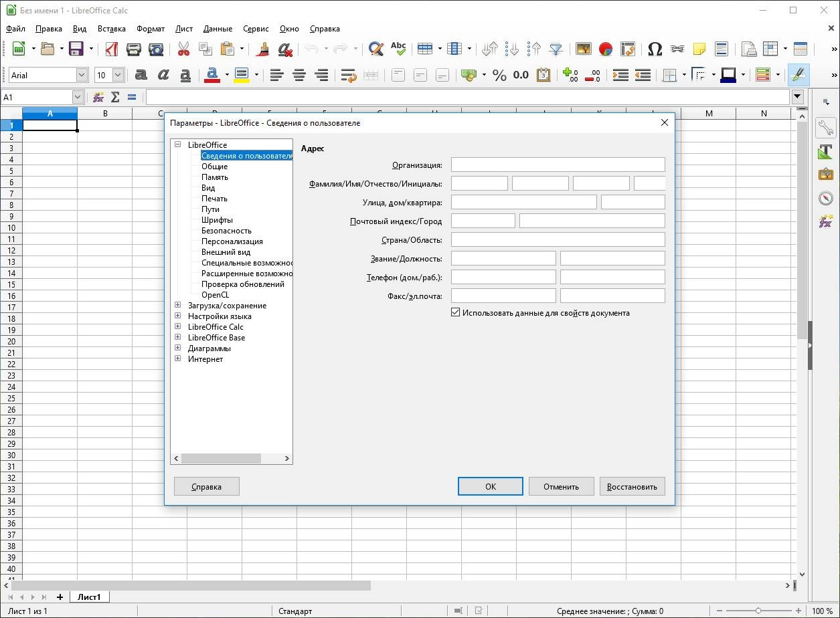Insert Hyperlink chain icon
The width and height of the screenshot is (840, 618).
(677, 49)
